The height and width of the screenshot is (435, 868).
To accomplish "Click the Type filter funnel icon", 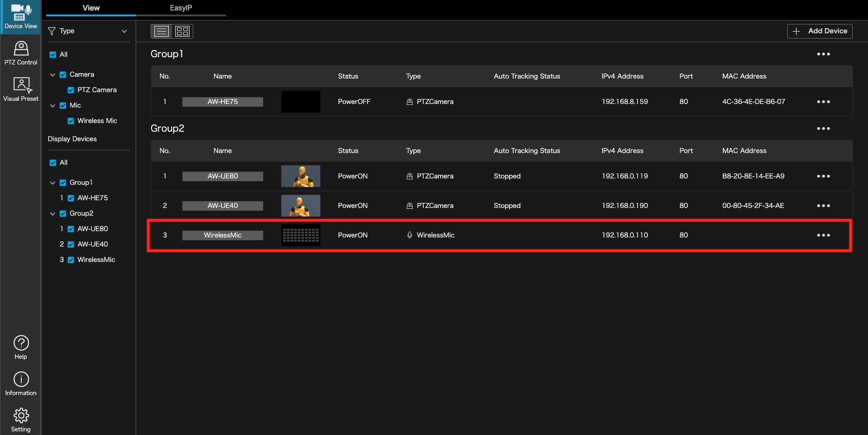I will 52,31.
